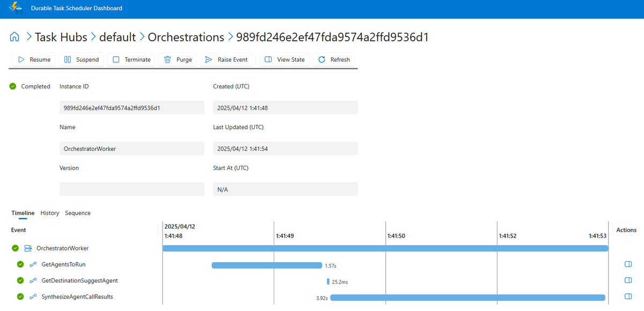
Task: Select the GetAgentsToRun event row
Action: click(63, 264)
